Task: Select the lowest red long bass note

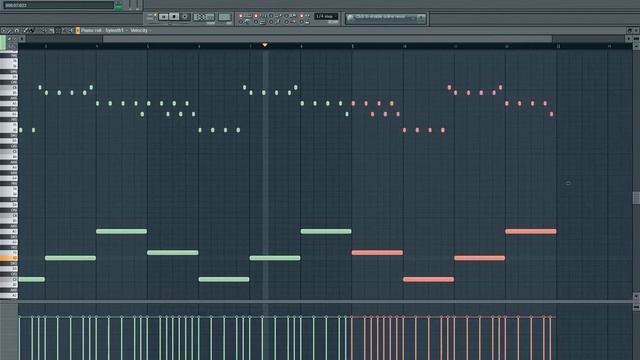Action: pos(428,280)
